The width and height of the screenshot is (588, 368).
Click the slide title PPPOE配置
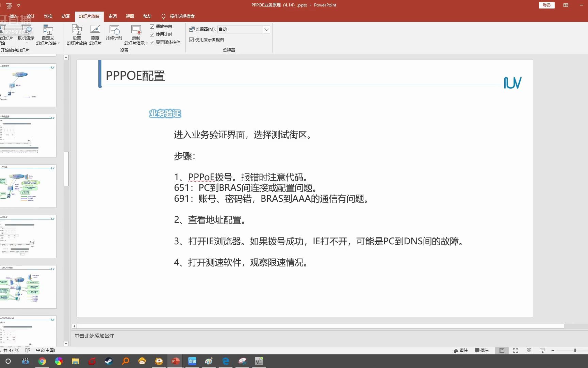coord(135,76)
